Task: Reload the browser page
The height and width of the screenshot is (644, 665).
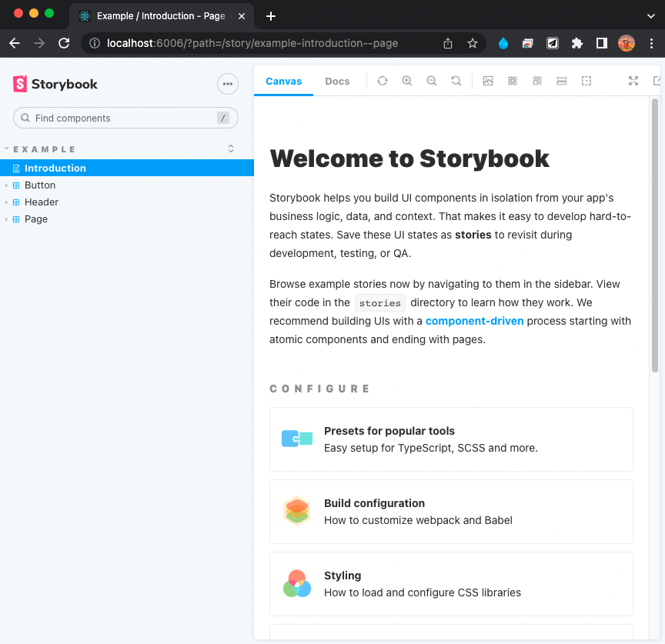Action: 64,43
